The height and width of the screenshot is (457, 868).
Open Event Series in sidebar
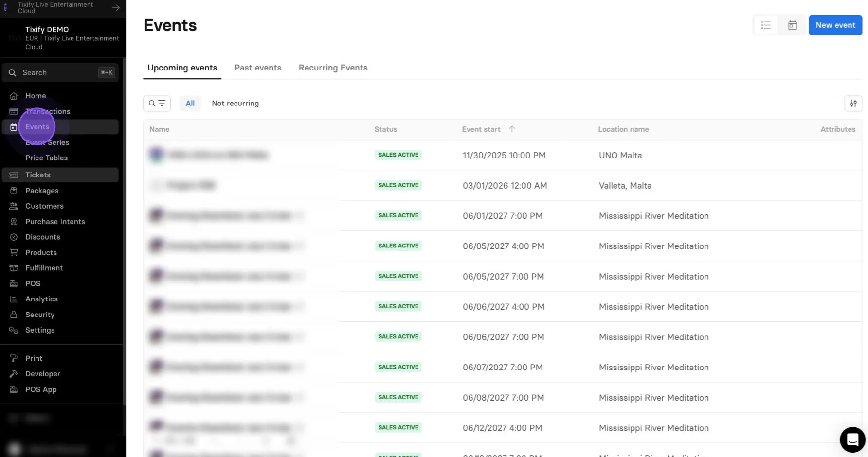(x=47, y=142)
